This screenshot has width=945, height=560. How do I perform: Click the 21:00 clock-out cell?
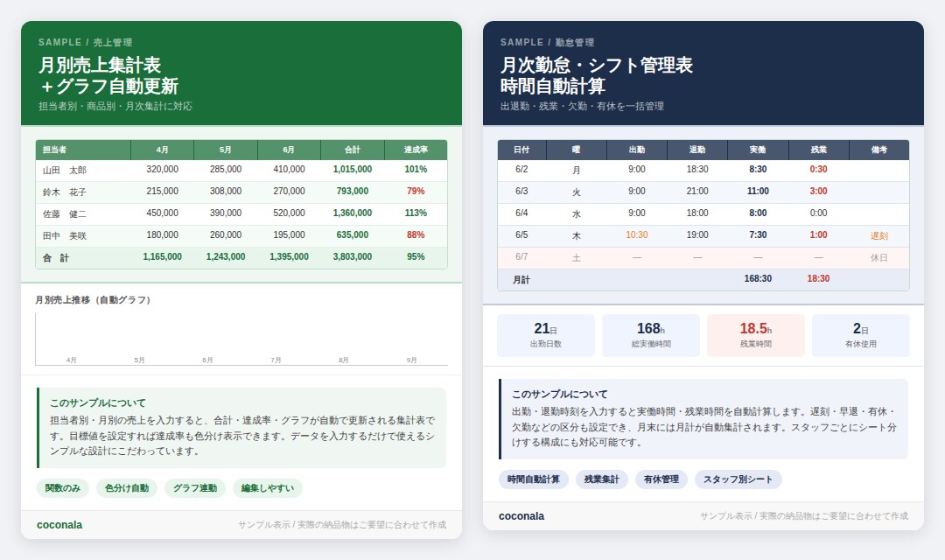point(697,191)
